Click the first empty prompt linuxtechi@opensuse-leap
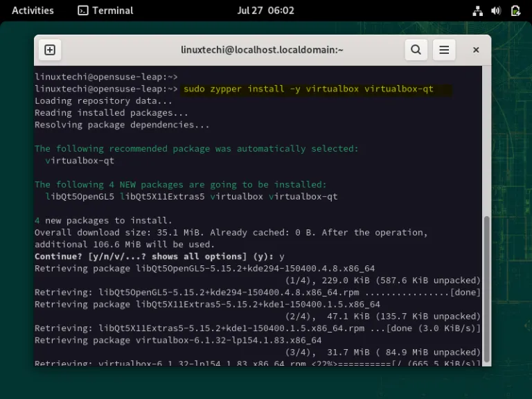The width and height of the screenshot is (532, 399). coord(106,77)
